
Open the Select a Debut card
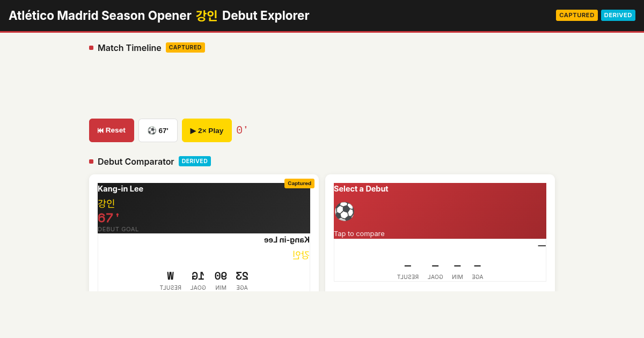[440, 211]
